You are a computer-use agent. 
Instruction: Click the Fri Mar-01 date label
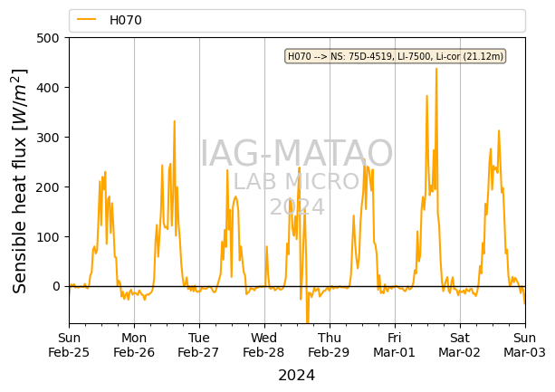395,345
